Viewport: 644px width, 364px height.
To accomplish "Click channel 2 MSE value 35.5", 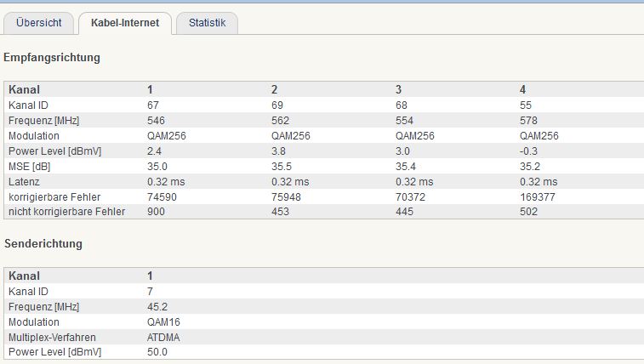I will [x=282, y=167].
